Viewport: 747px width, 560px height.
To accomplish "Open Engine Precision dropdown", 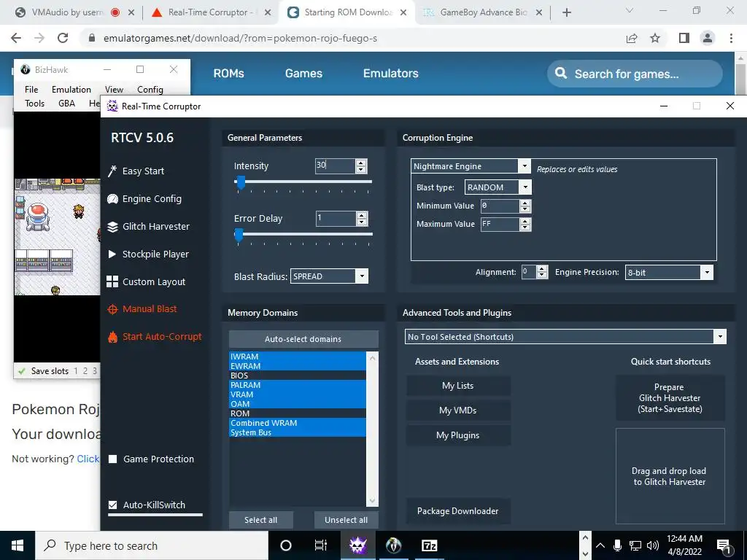I will click(707, 273).
